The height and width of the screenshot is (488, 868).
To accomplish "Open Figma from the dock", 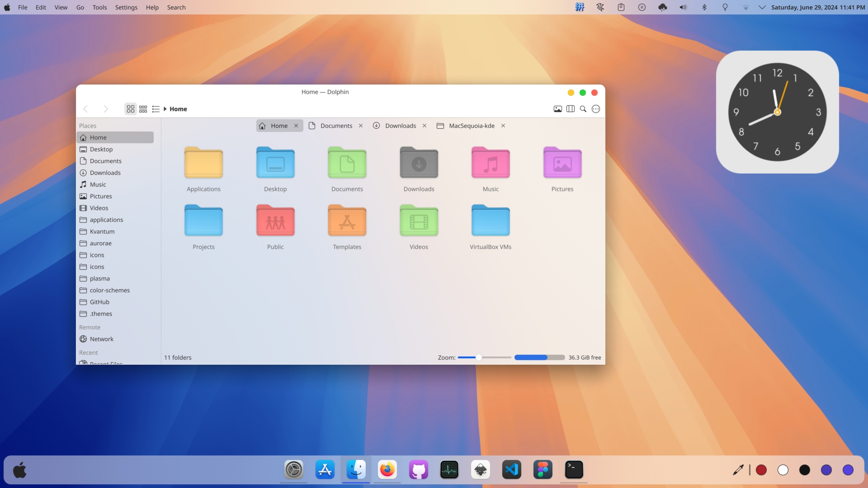I will click(x=542, y=470).
